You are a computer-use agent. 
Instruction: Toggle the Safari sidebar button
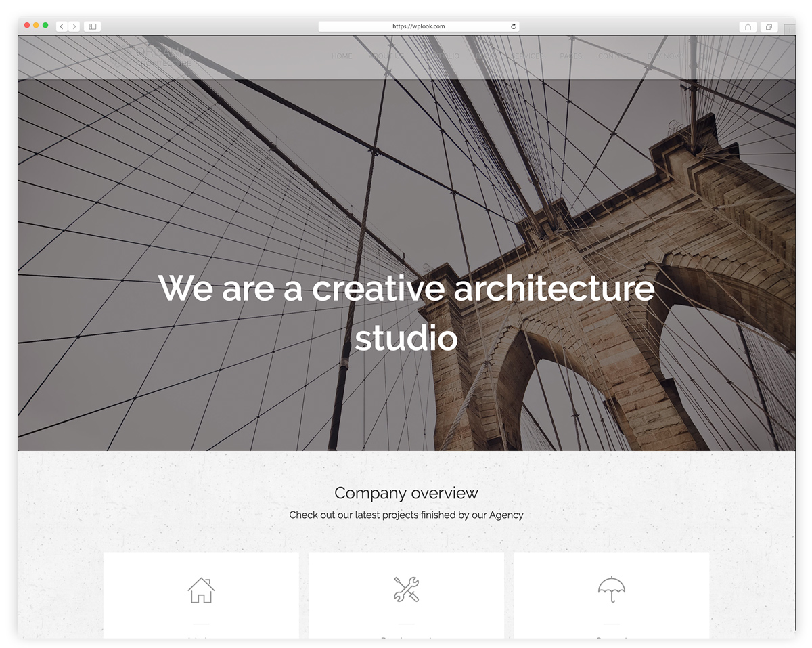pyautogui.click(x=93, y=26)
